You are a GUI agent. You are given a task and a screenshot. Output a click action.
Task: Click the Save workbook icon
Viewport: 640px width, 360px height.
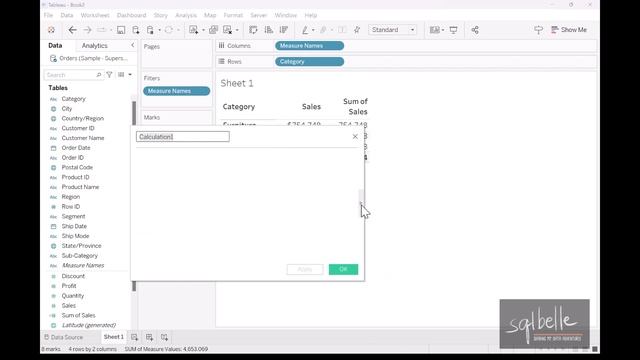point(121,30)
